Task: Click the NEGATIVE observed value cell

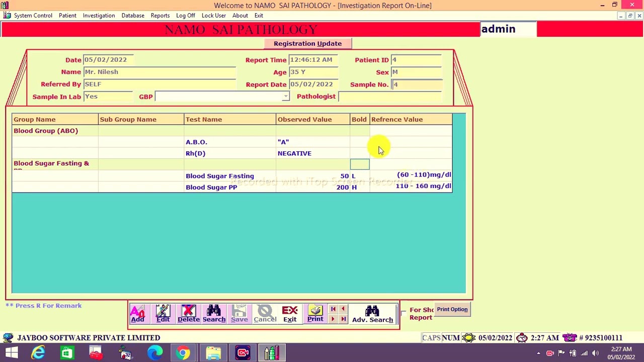Action: point(313,153)
